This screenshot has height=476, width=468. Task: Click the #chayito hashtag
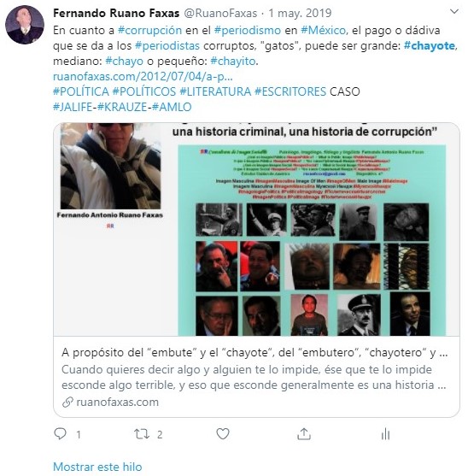(233, 61)
